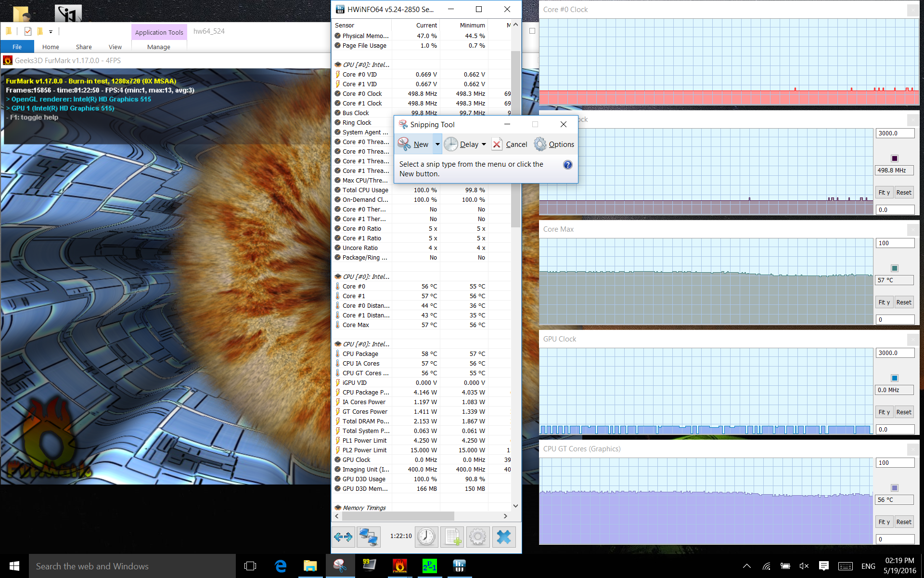Open the Share ribbon tab
This screenshot has height=578, width=924.
84,47
